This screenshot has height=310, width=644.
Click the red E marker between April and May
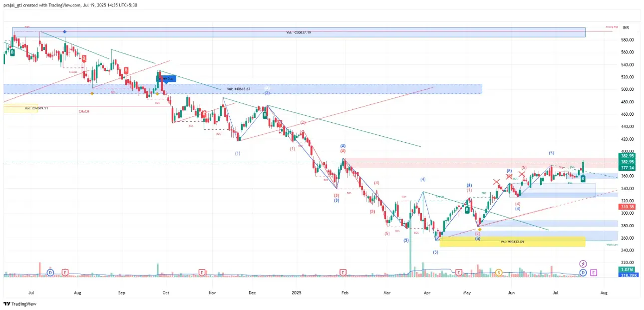(459, 272)
